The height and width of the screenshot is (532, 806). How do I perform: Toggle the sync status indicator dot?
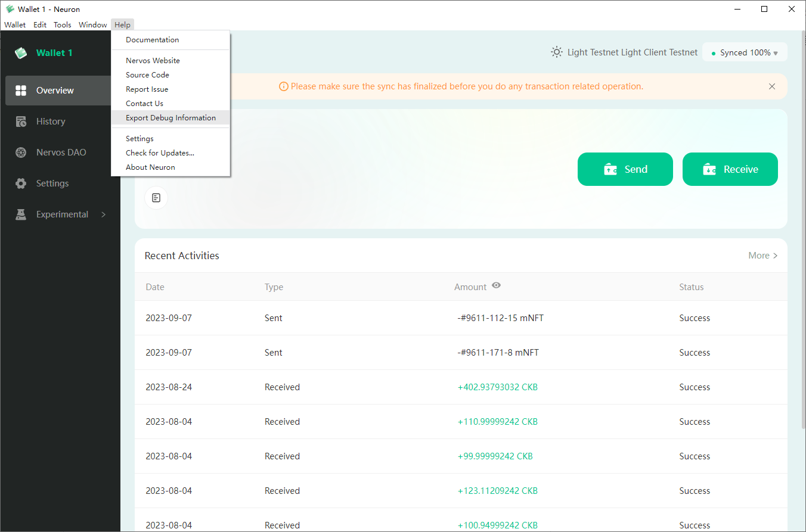pos(714,52)
